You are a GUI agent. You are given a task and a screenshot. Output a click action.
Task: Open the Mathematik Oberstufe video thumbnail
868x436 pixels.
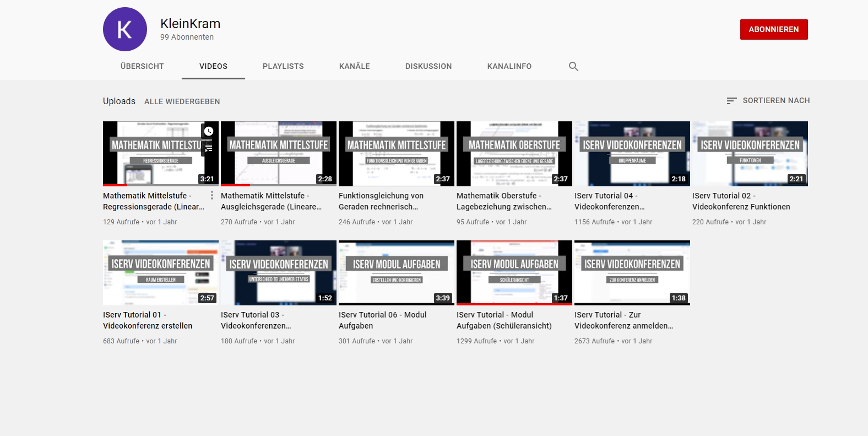(514, 154)
